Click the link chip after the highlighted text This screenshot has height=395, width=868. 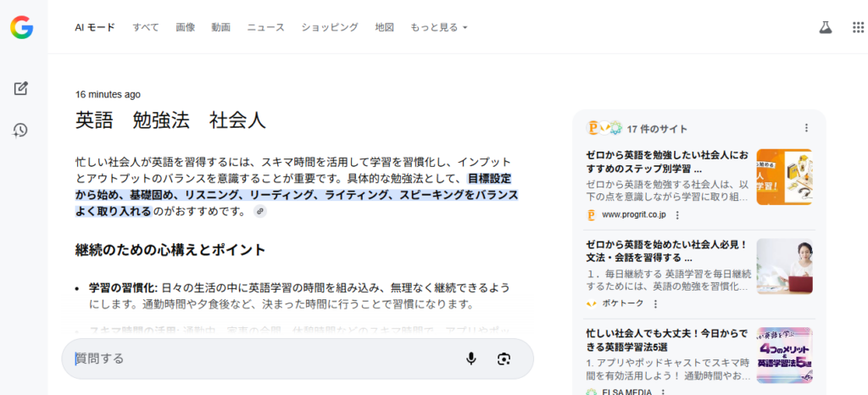coord(260,211)
